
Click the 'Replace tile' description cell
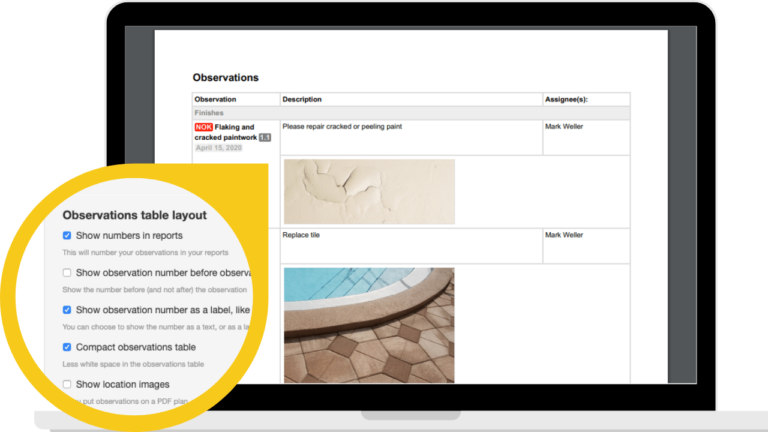point(411,246)
